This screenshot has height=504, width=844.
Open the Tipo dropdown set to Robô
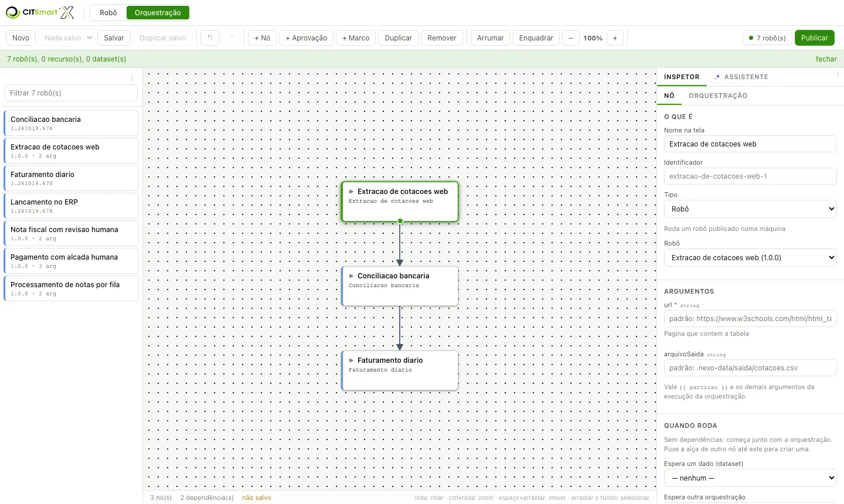(750, 209)
